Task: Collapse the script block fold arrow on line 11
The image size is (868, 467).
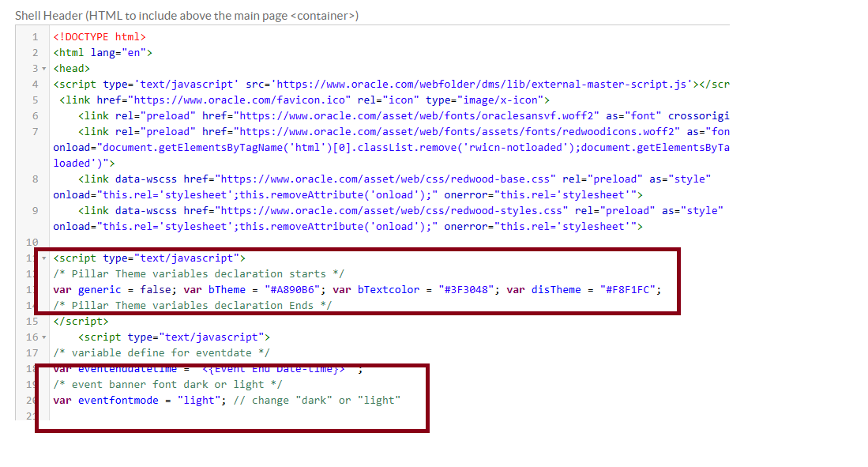Action: click(x=43, y=258)
